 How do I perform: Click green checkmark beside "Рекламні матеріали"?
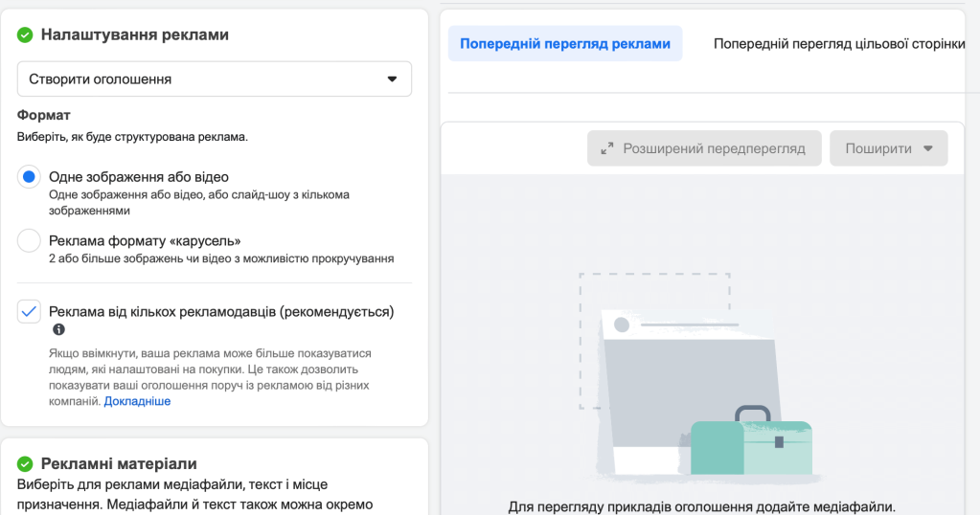[25, 464]
